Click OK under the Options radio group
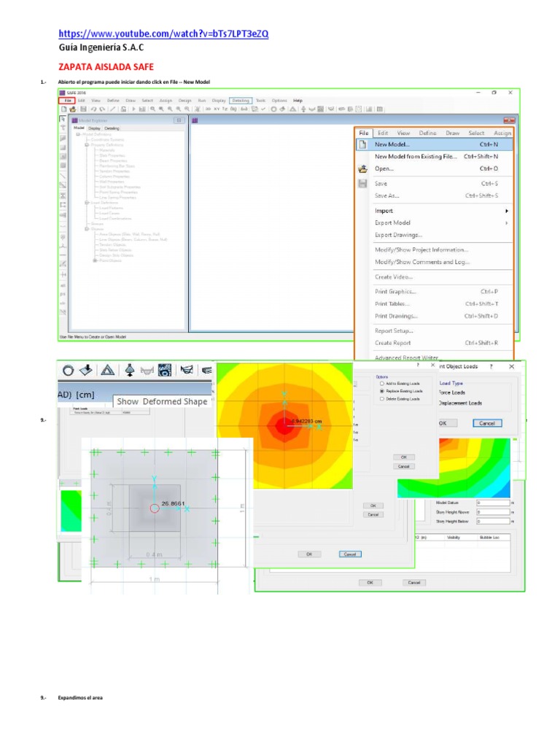The height and width of the screenshot is (747, 560). (x=404, y=457)
